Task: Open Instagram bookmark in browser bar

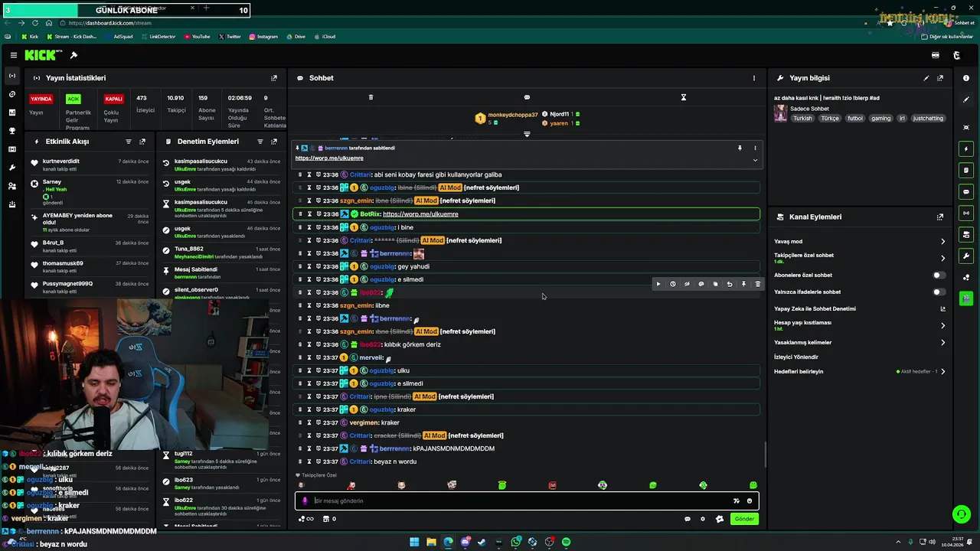Action: [263, 36]
